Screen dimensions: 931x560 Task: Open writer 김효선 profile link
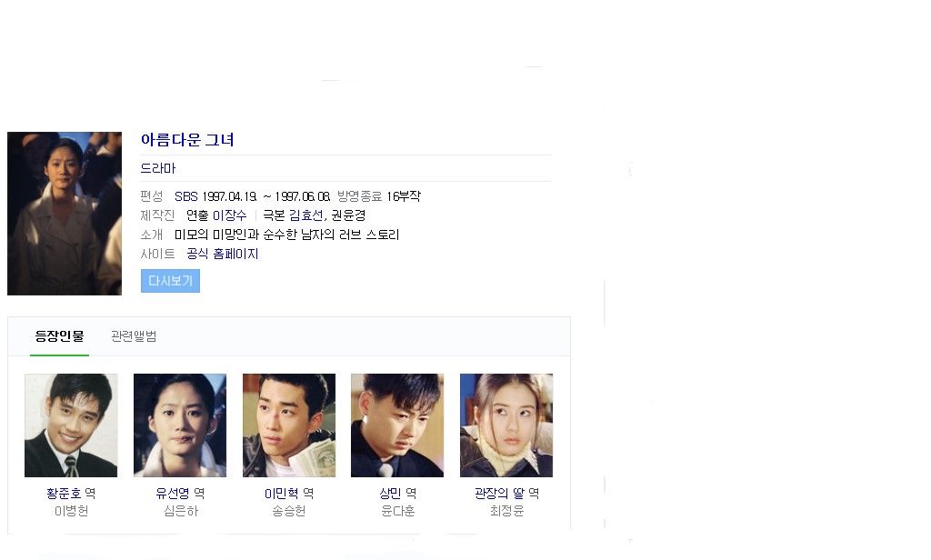[x=305, y=215]
